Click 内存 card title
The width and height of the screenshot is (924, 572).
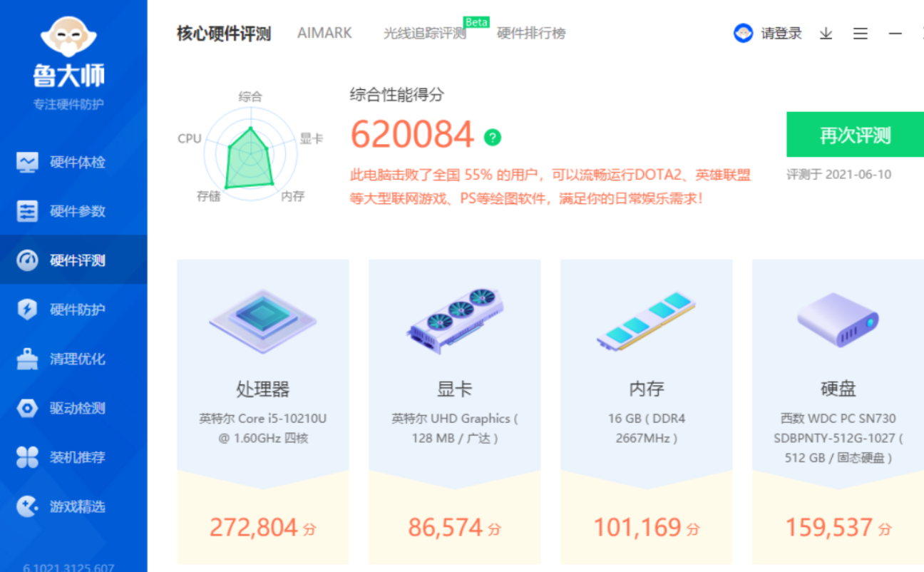(x=647, y=389)
